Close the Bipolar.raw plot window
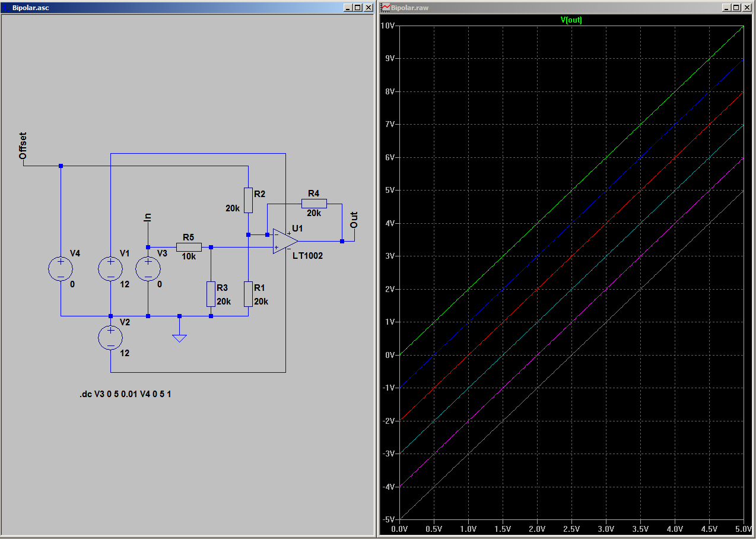 click(748, 8)
